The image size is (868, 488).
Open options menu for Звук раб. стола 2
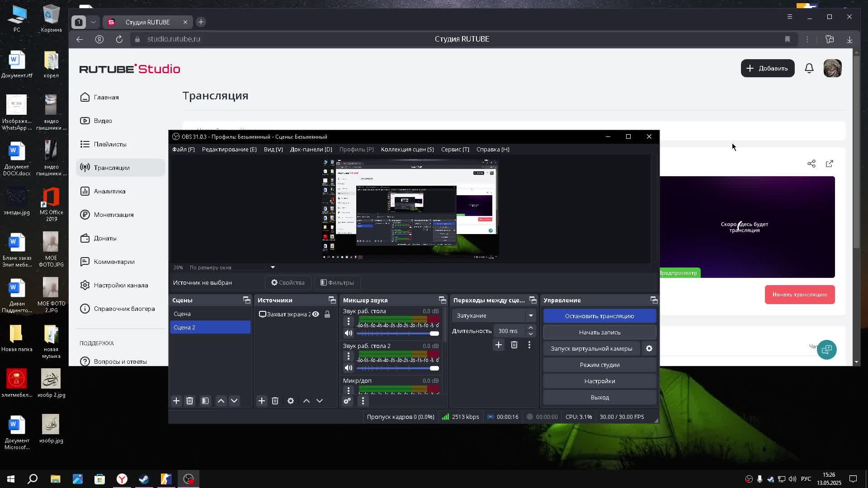click(x=349, y=356)
